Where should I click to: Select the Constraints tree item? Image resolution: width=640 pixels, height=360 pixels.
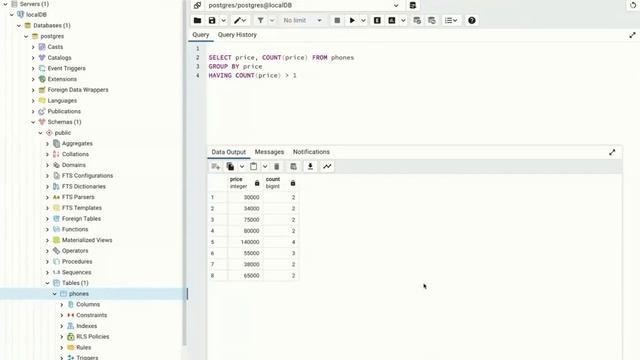tap(91, 315)
